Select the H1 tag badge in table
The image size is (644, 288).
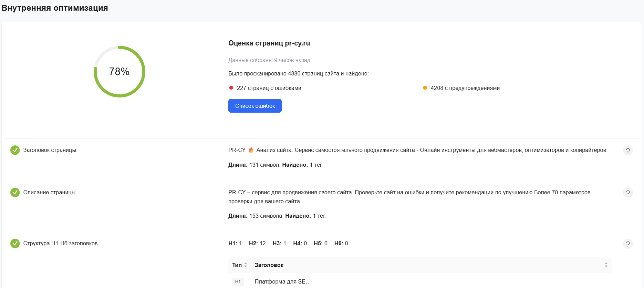point(238,281)
